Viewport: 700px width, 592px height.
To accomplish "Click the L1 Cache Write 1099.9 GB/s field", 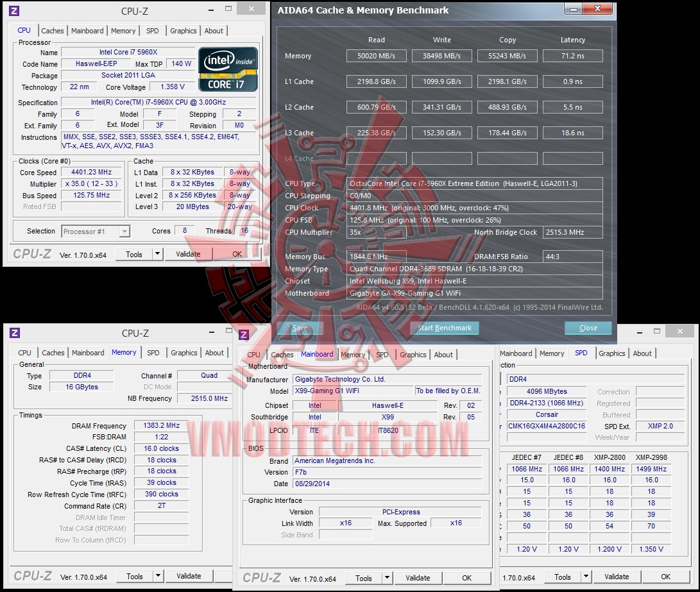I will pos(442,81).
